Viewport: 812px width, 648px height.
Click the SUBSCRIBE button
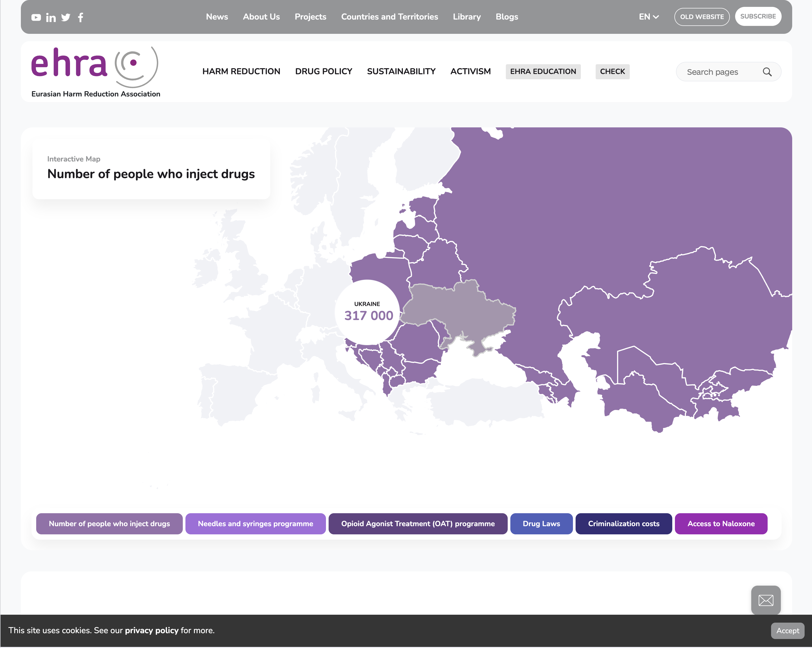pyautogui.click(x=758, y=17)
